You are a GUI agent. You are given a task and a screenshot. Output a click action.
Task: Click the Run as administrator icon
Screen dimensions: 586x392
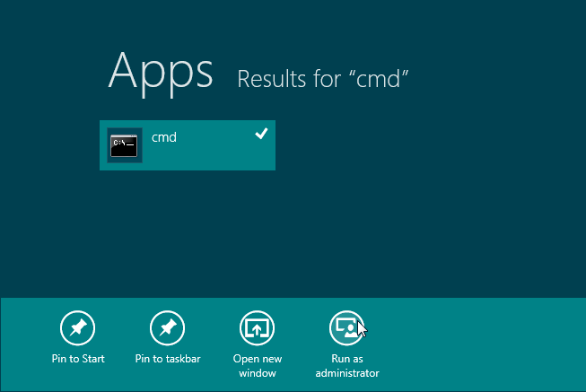pos(346,328)
